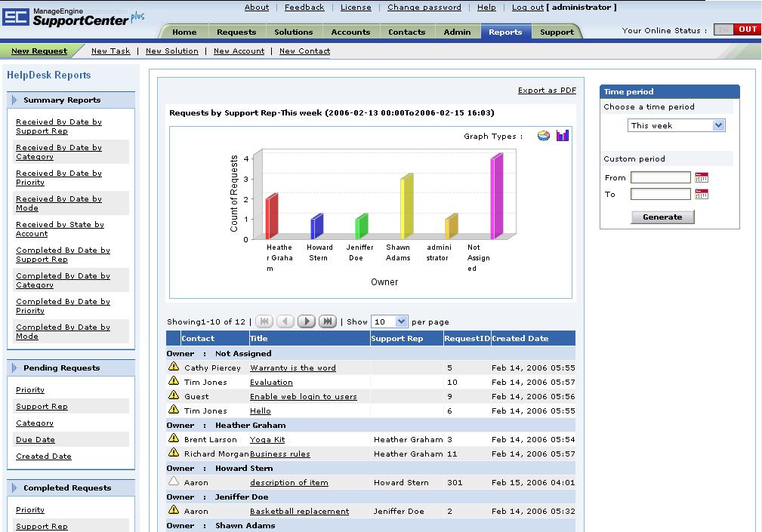Click the New Account link

pos(239,51)
